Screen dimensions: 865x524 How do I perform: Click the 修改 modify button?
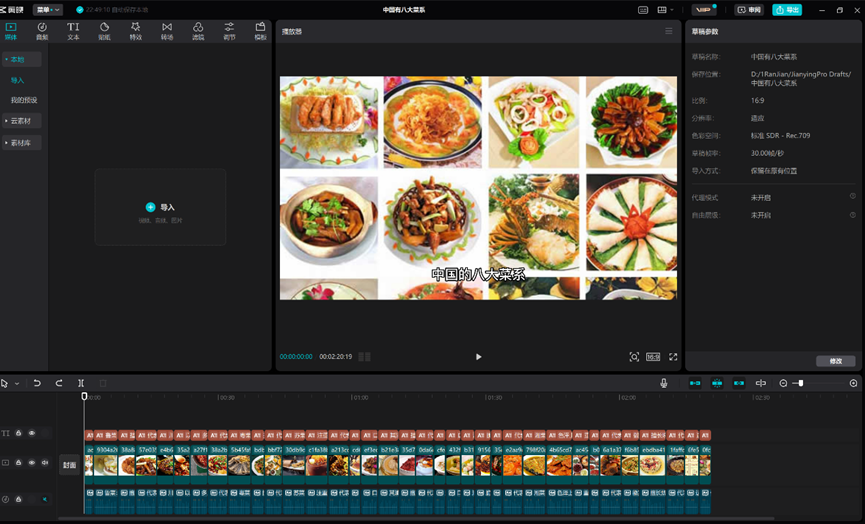836,361
